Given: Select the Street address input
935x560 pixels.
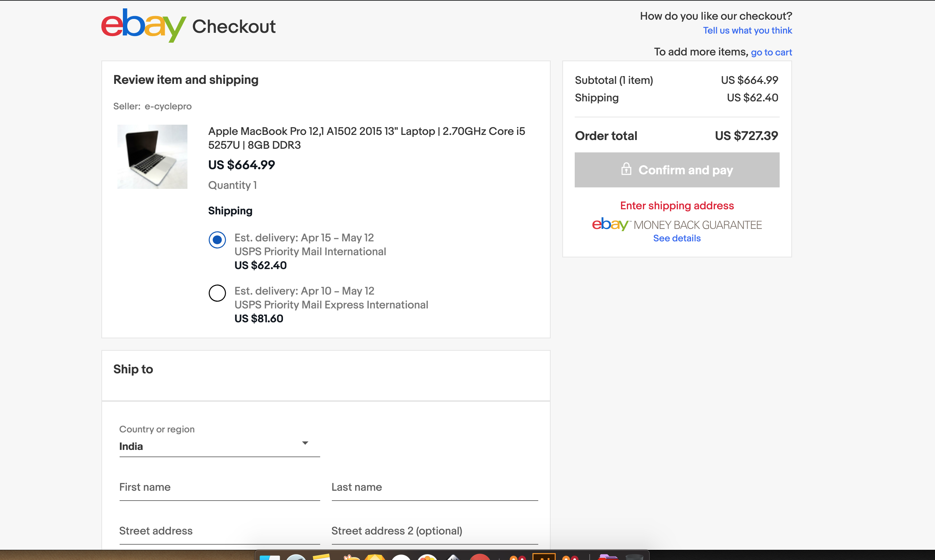Looking at the screenshot, I should pos(219,531).
